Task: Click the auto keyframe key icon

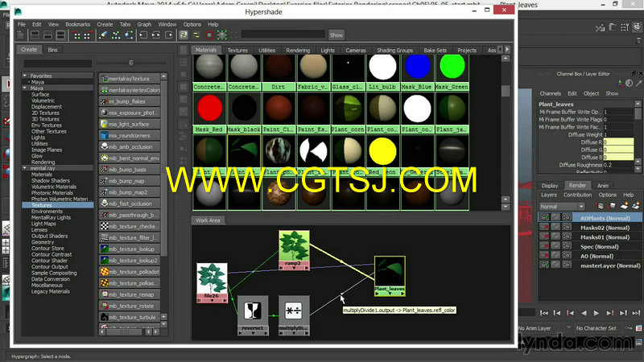Action: pyautogui.click(x=629, y=328)
